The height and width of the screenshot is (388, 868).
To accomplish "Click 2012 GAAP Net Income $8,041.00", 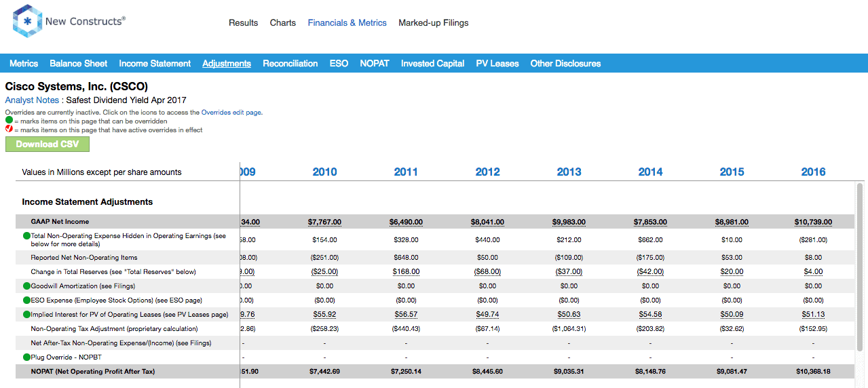I will (x=487, y=222).
